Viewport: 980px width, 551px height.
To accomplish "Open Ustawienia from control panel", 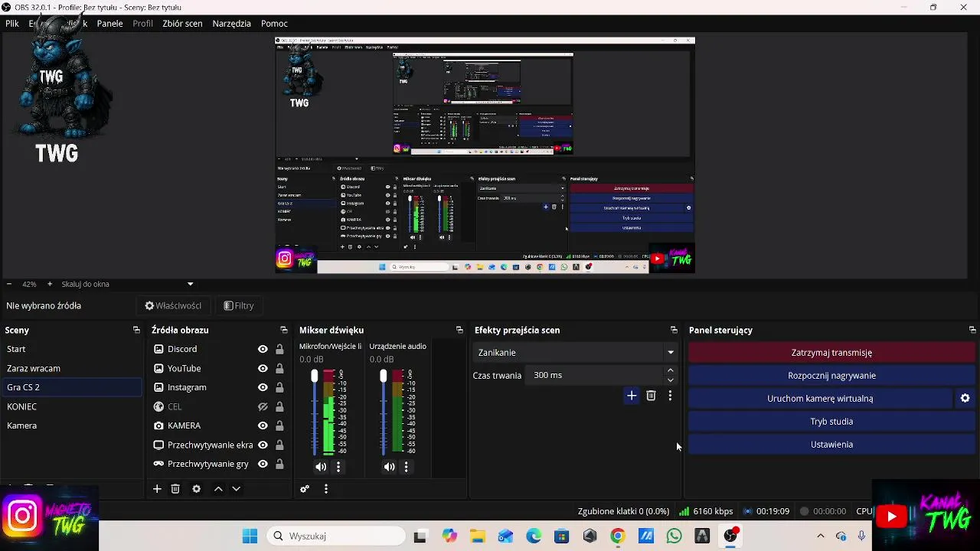I will coord(831,444).
